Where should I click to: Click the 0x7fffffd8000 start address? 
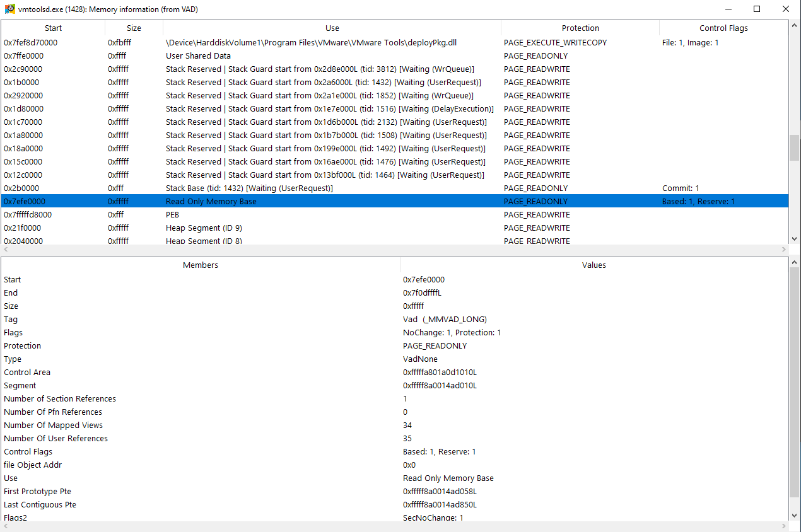[x=28, y=215]
